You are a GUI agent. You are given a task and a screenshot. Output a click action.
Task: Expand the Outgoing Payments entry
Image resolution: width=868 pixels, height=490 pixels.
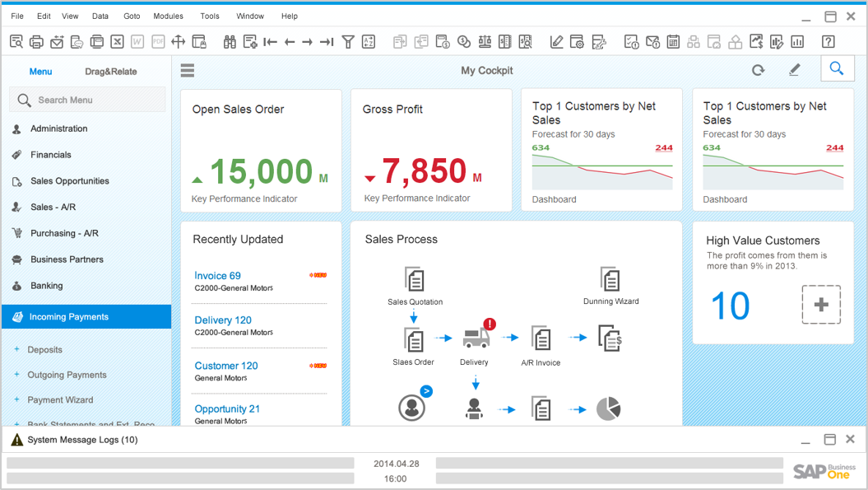click(x=67, y=375)
